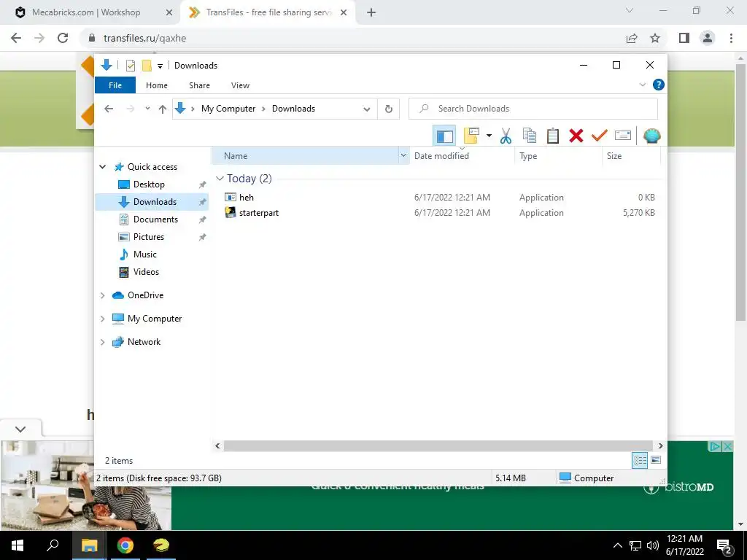
Task: Click the Search Downloads field
Action: (533, 109)
